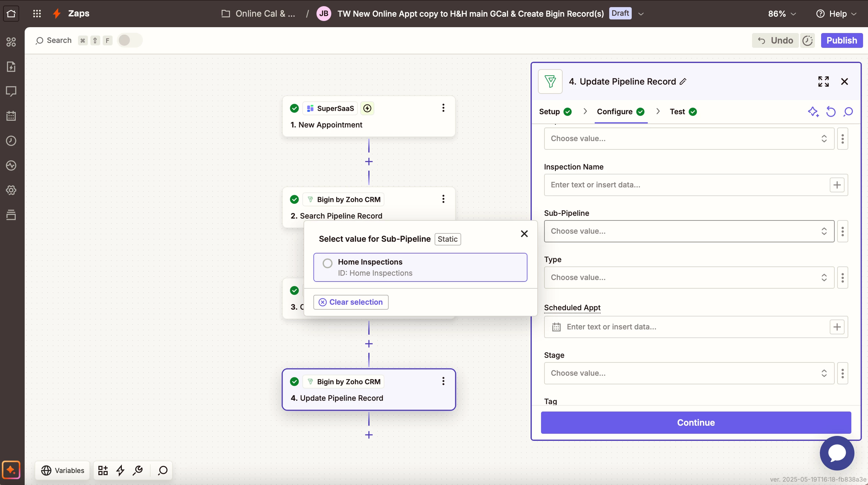This screenshot has height=485, width=868.
Task: Click the Continue button
Action: point(696,422)
